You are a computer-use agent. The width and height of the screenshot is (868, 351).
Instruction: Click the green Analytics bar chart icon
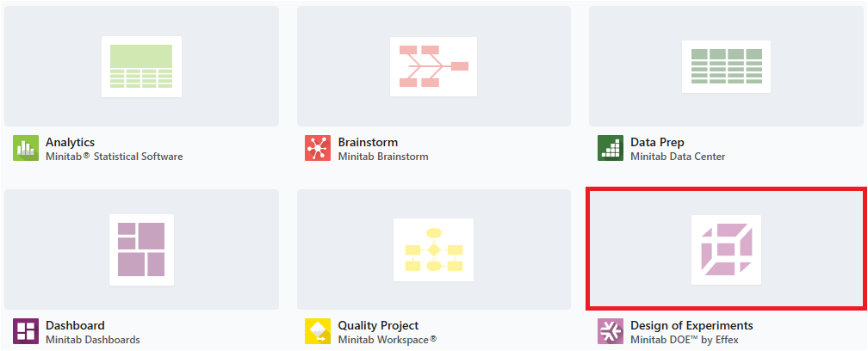point(26,148)
